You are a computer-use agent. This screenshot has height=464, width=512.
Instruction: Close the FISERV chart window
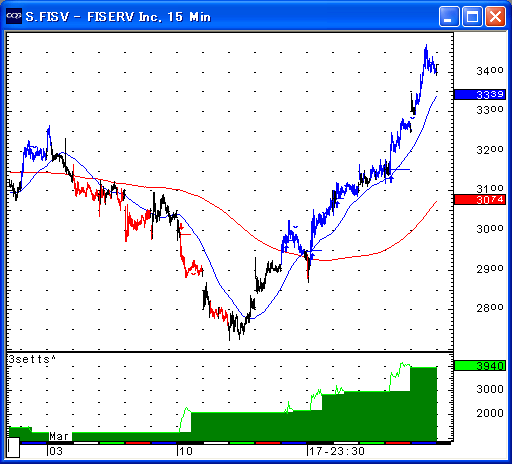(495, 17)
